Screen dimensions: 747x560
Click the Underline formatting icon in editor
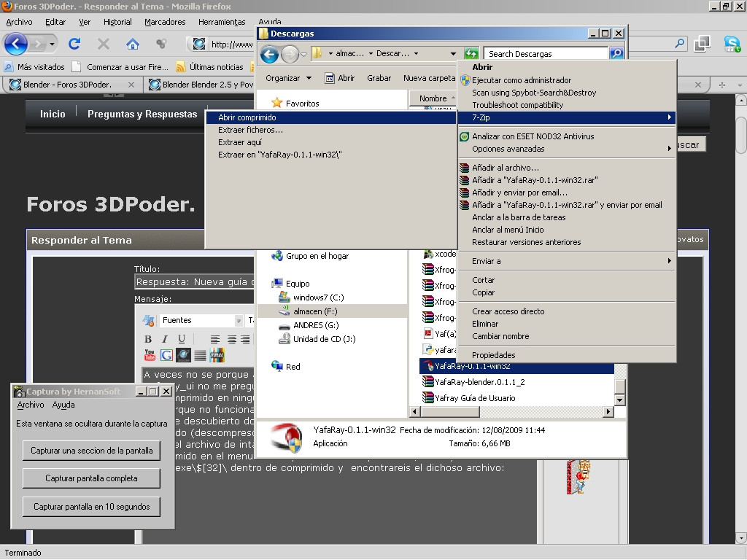point(182,339)
